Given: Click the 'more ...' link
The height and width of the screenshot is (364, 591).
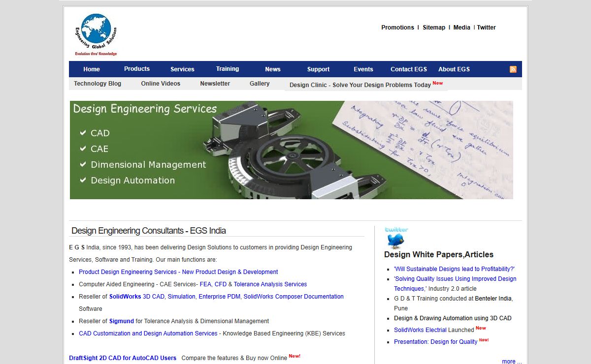Looking at the screenshot, I should [x=512, y=362].
